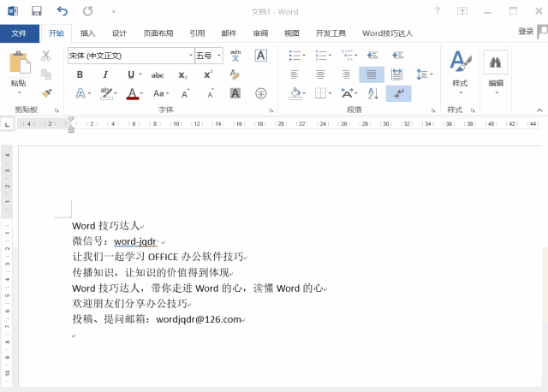The image size is (548, 392).
Task: Open the 样式 Styles gallery button
Action: 461,73
